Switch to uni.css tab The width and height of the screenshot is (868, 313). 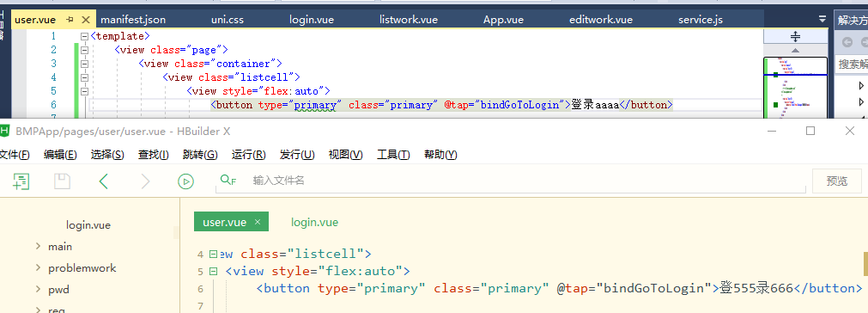(227, 20)
